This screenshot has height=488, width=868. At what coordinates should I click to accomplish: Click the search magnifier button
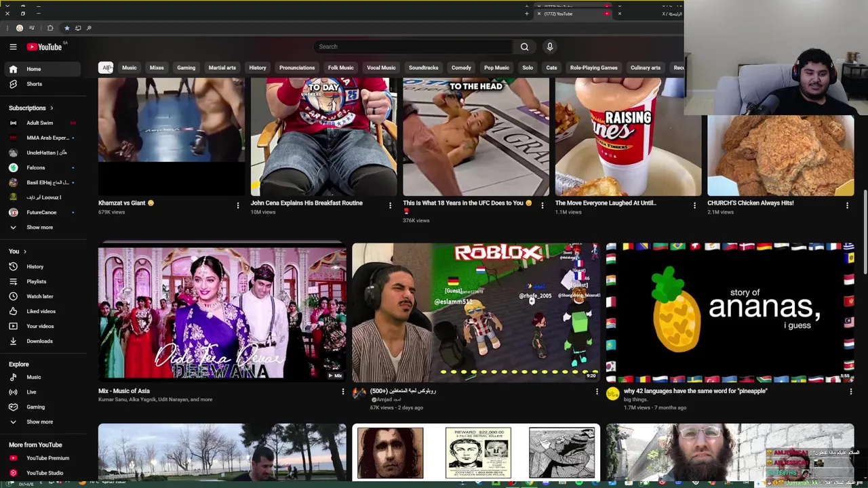coord(524,47)
